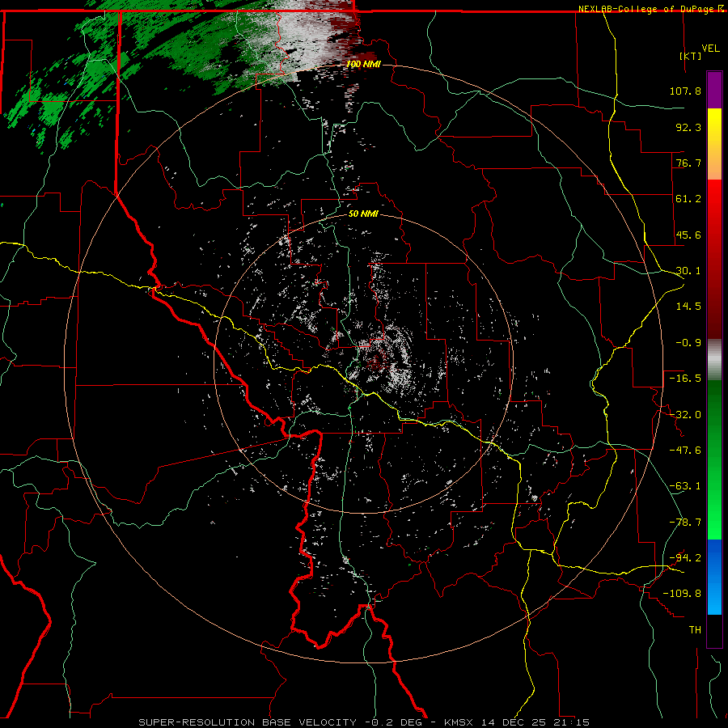Viewport: 728px width, 728px height.
Task: Click the [KT] units label
Action: click(x=690, y=56)
